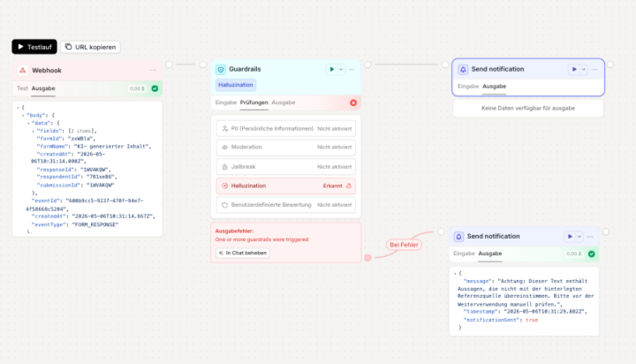Click the red error output connector of Guardrails

tap(367, 258)
